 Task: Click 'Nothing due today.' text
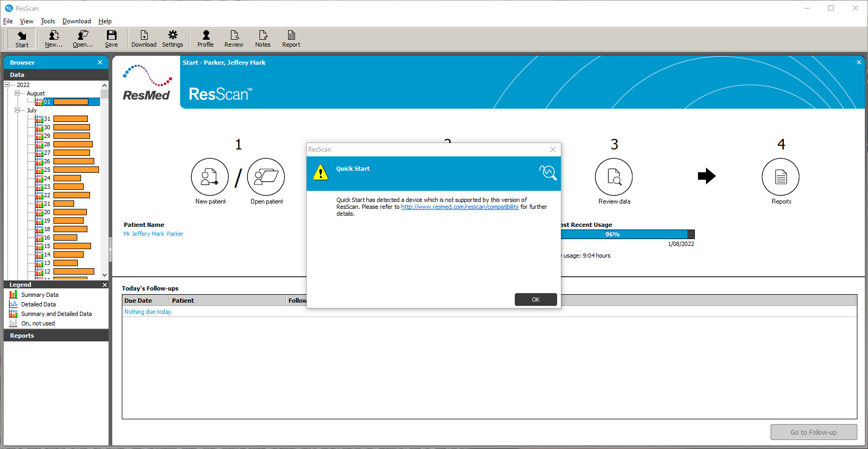(x=148, y=312)
